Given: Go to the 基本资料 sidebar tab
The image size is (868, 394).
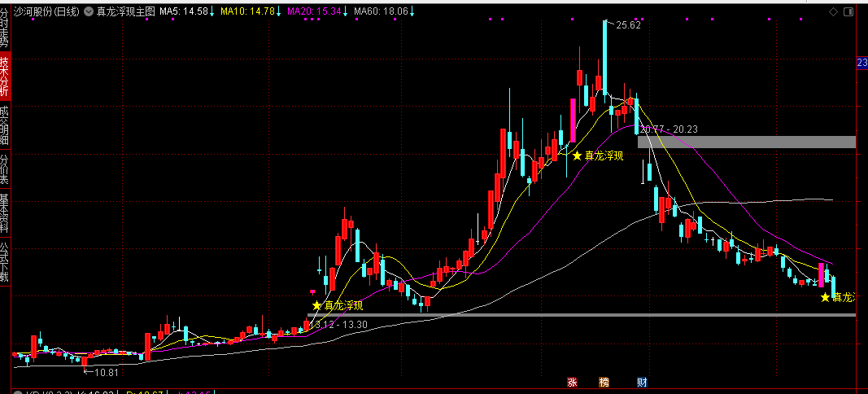Looking at the screenshot, I should pos(5,212).
